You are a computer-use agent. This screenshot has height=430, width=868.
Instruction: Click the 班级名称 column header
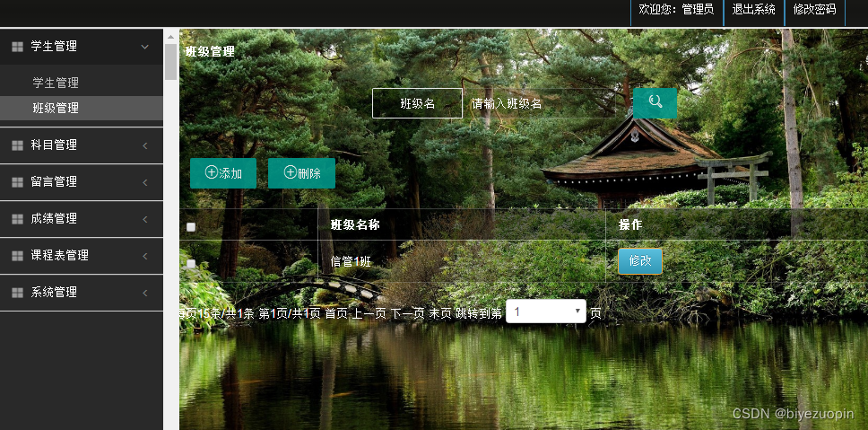click(355, 225)
